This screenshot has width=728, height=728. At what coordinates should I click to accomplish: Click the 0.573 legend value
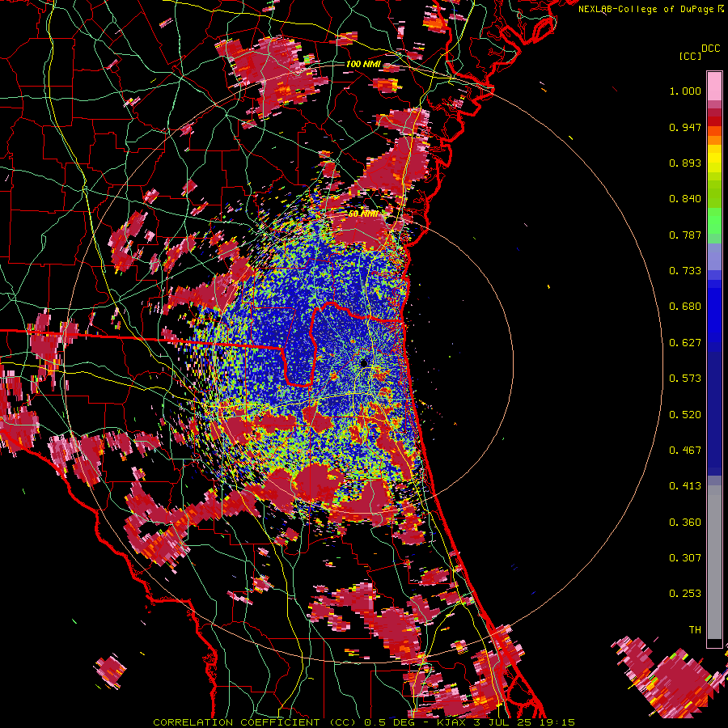[685, 379]
